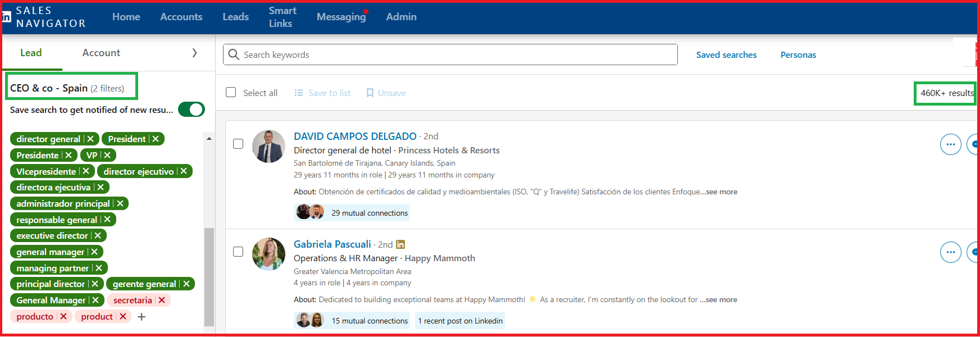View 29 mutual connections
The image size is (980, 337).
point(352,212)
